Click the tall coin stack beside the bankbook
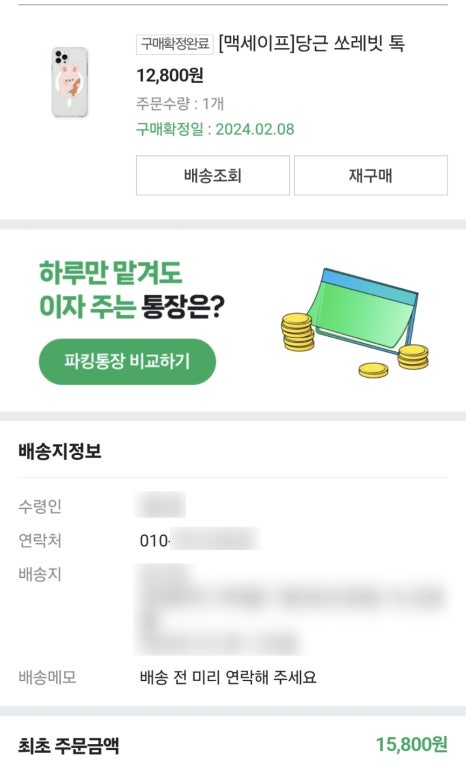 pyautogui.click(x=298, y=332)
